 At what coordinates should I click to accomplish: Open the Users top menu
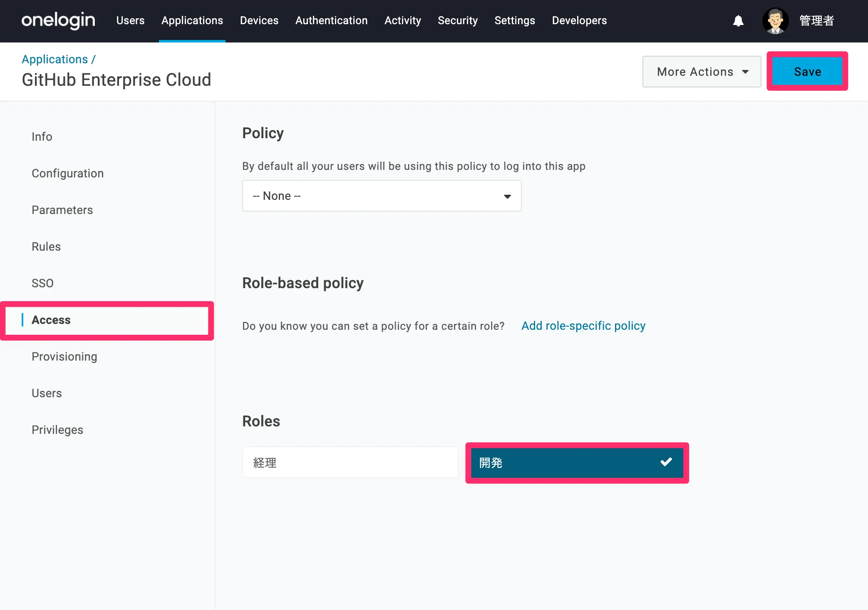(x=130, y=20)
